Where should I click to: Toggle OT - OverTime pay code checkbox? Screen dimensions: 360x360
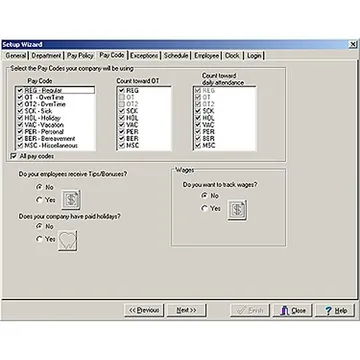pyautogui.click(x=20, y=97)
